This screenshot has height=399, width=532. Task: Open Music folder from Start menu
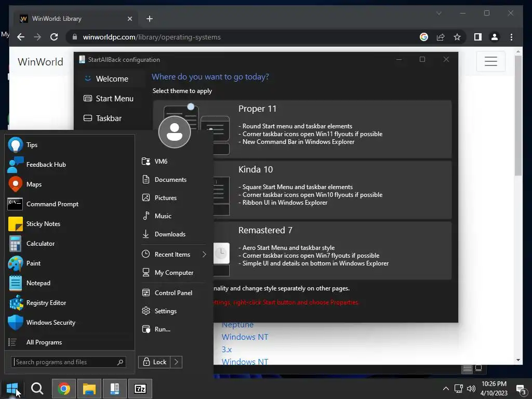174,216
